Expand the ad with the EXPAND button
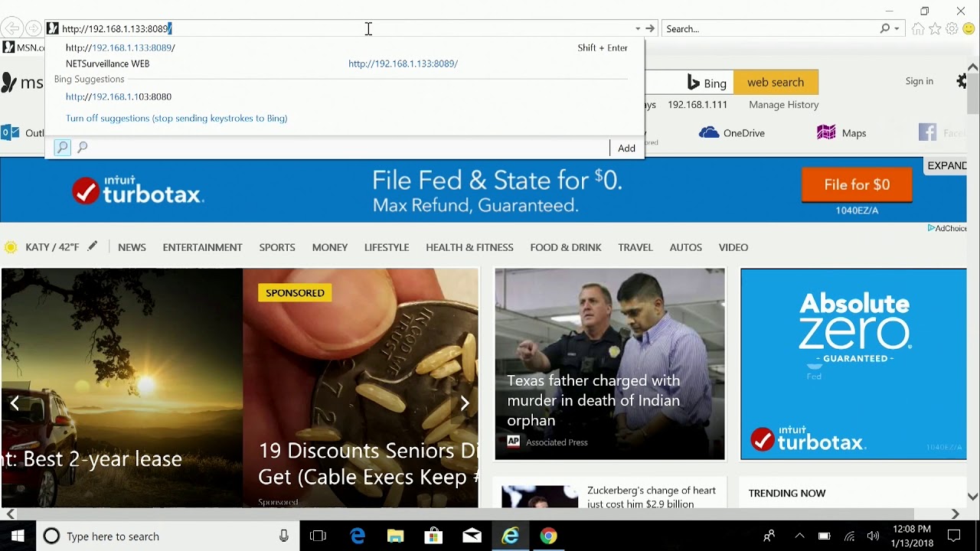This screenshot has height=551, width=980. point(947,166)
